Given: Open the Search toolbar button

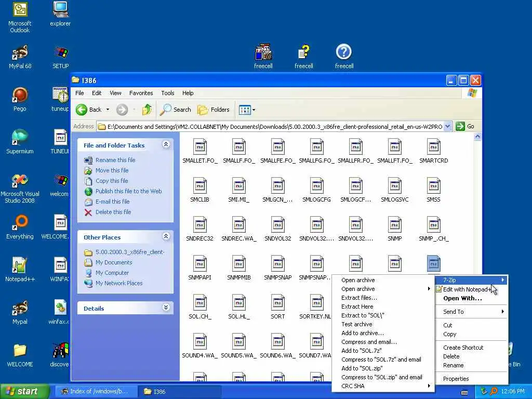Looking at the screenshot, I should [176, 110].
